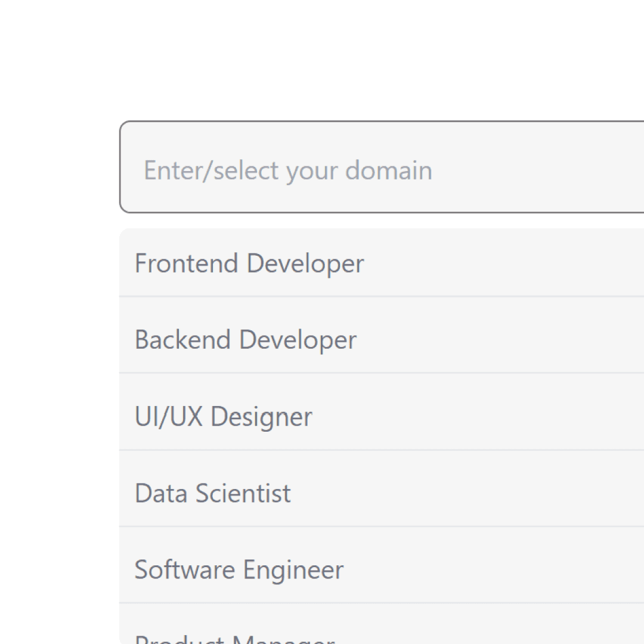Click the first suggestion in the domain list
644x644 pixels.
(x=382, y=262)
